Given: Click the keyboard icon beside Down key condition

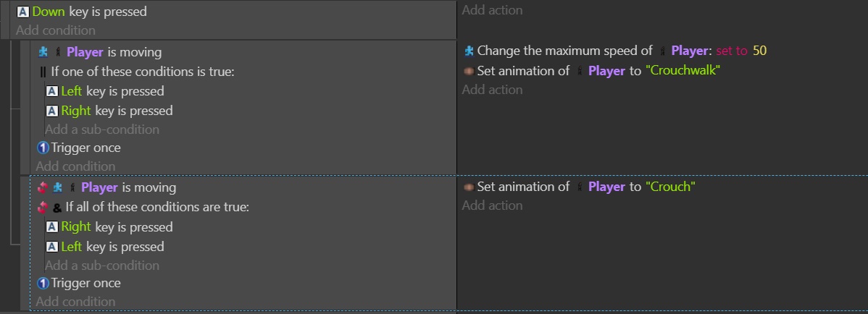Looking at the screenshot, I should coord(22,12).
